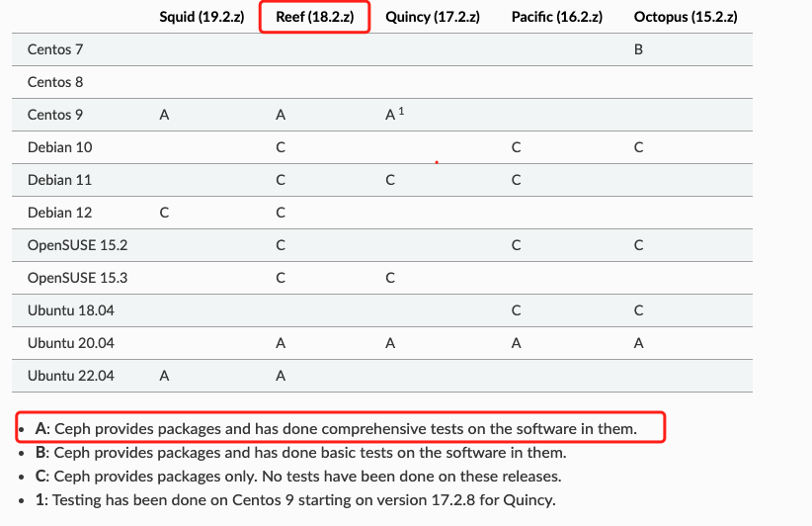
Task: Click footnote superscript 1 in Centos 9 row
Action: (x=401, y=111)
